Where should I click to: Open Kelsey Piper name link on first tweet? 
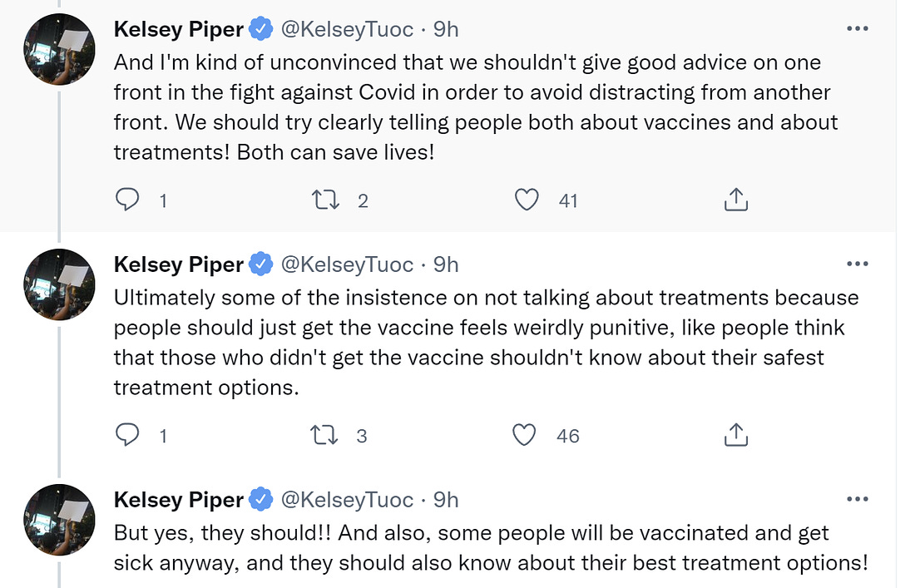click(x=178, y=29)
